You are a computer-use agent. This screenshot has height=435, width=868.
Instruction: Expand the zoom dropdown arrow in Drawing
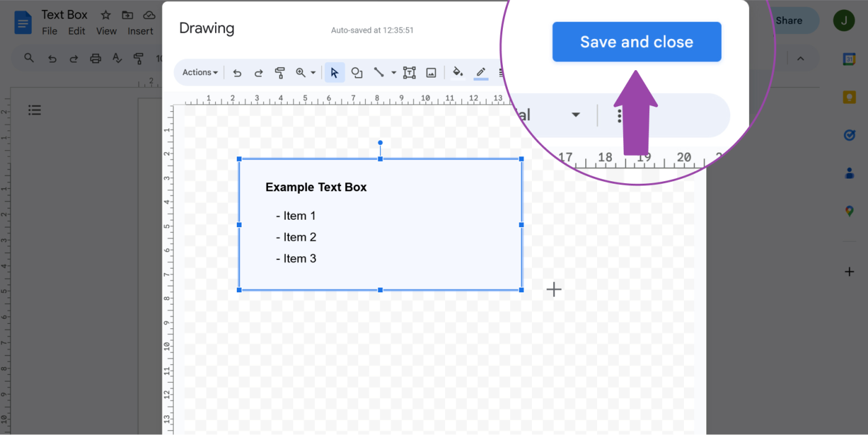(x=313, y=73)
